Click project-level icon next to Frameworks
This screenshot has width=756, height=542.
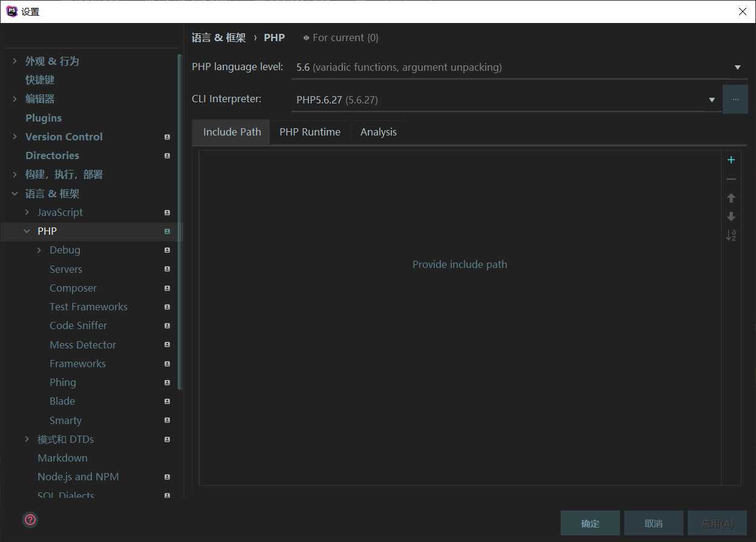click(x=168, y=364)
